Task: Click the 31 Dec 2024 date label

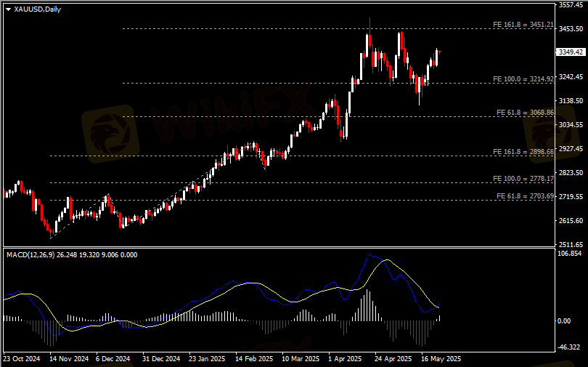Action: click(x=161, y=359)
